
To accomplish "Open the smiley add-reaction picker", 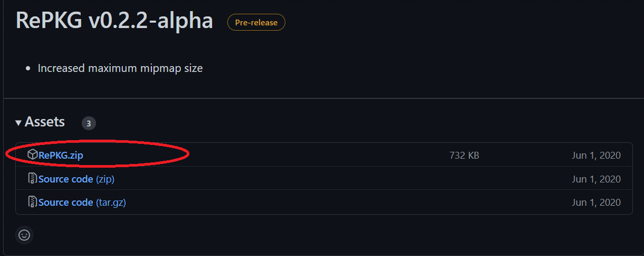I will 24,235.
